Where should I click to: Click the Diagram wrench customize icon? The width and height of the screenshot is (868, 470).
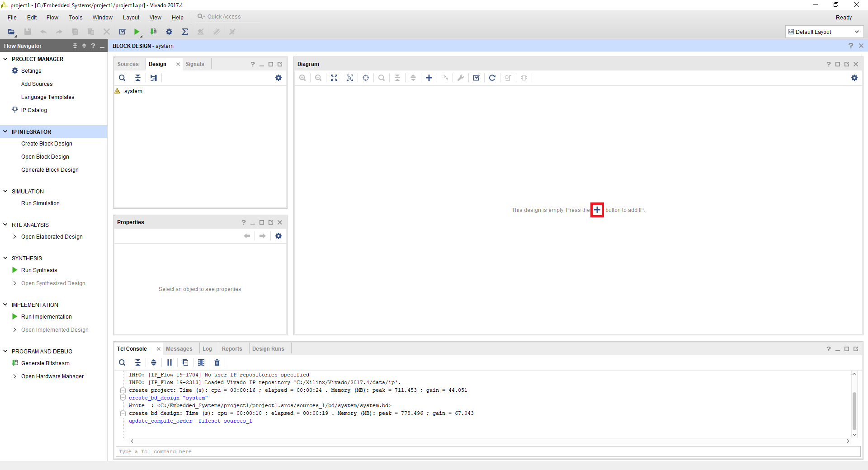pos(461,78)
